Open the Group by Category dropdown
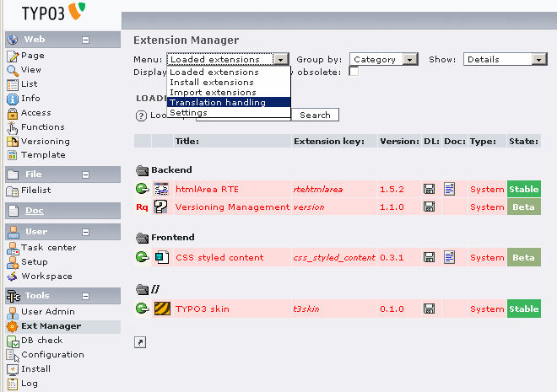 [x=384, y=60]
